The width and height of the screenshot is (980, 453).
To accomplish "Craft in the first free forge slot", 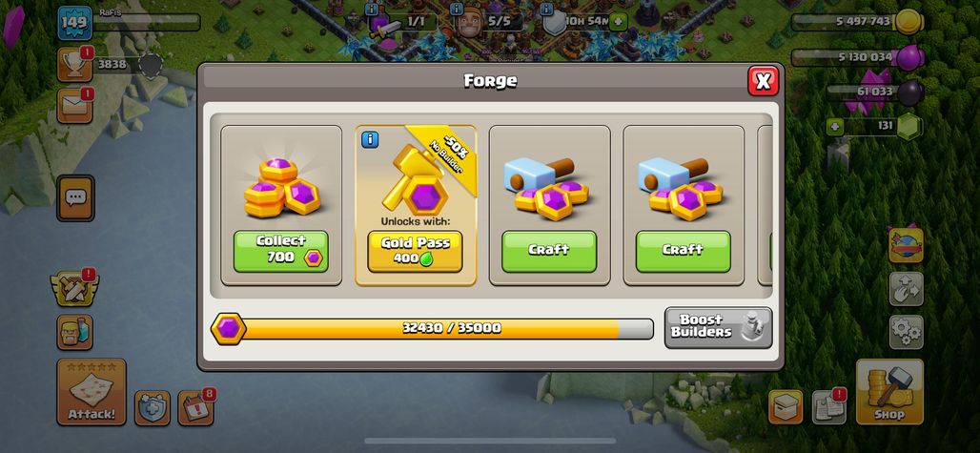I will [549, 251].
